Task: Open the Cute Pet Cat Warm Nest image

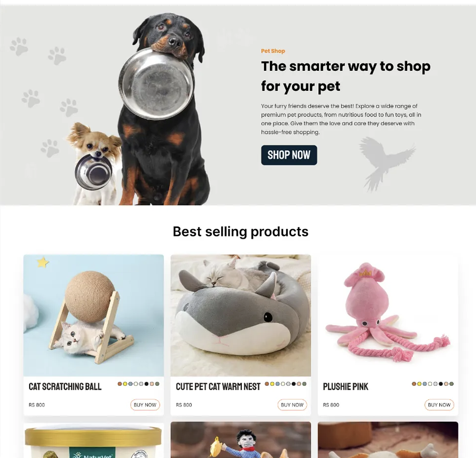Action: [x=241, y=315]
